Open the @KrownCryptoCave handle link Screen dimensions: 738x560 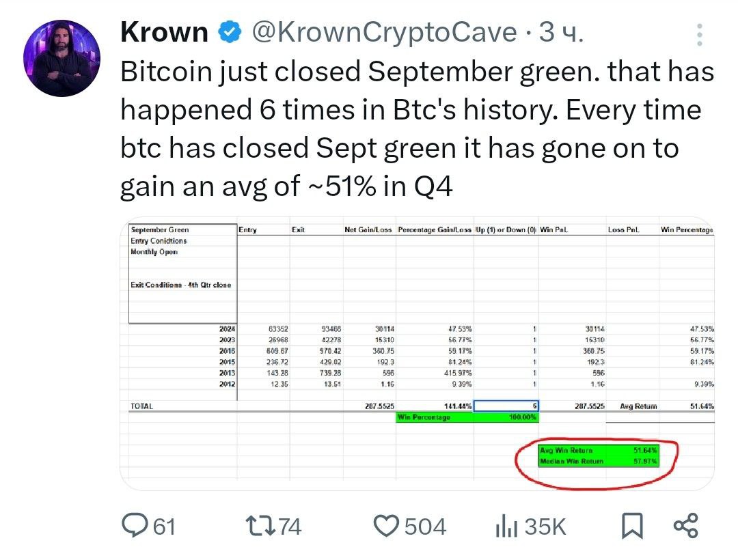tap(385, 32)
